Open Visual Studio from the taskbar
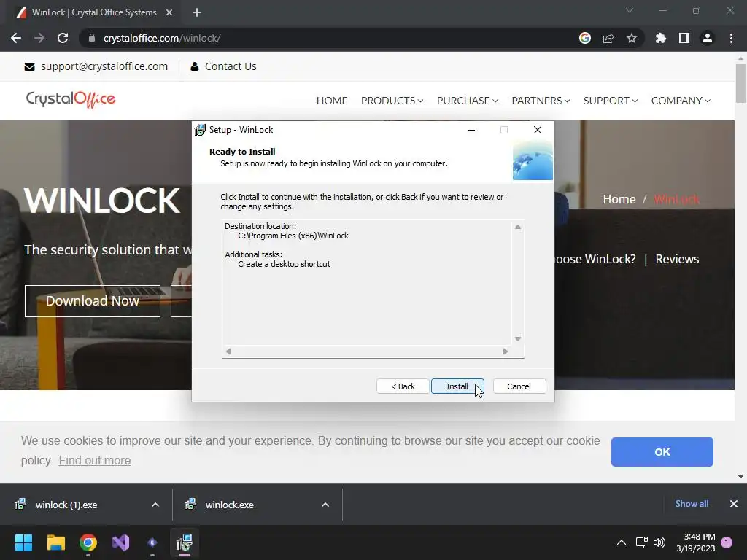The width and height of the screenshot is (747, 560). (120, 542)
